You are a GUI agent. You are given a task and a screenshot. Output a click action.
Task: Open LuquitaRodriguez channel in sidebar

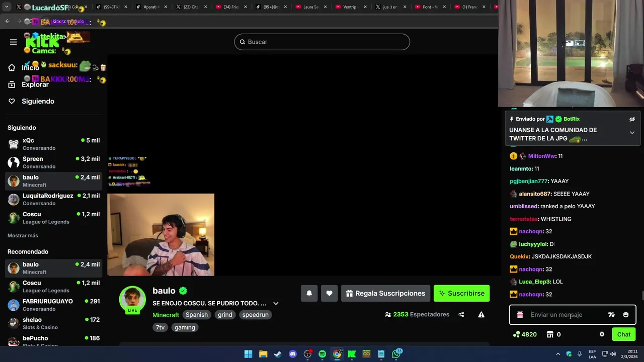(53, 199)
